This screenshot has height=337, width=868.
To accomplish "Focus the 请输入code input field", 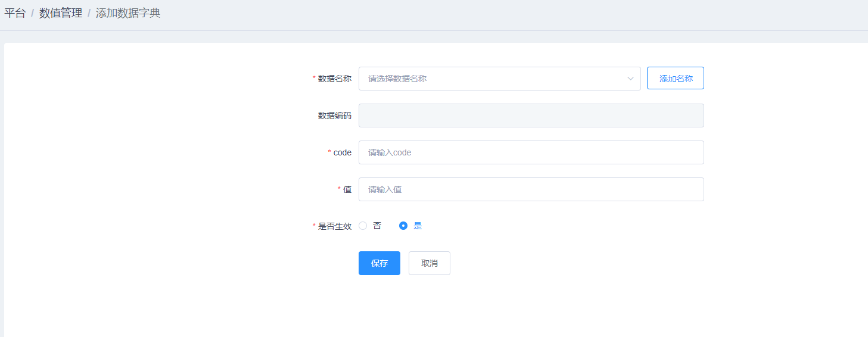I will point(531,152).
